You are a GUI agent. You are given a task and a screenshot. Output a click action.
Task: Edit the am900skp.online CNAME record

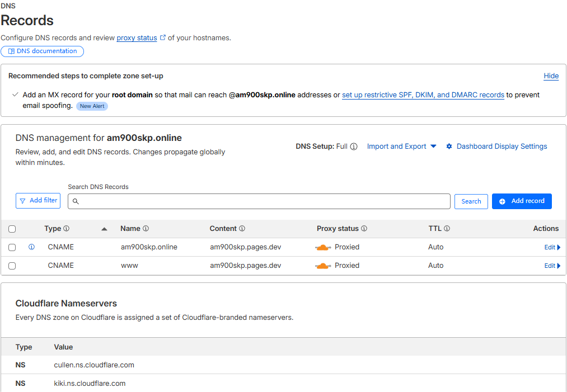click(x=552, y=248)
